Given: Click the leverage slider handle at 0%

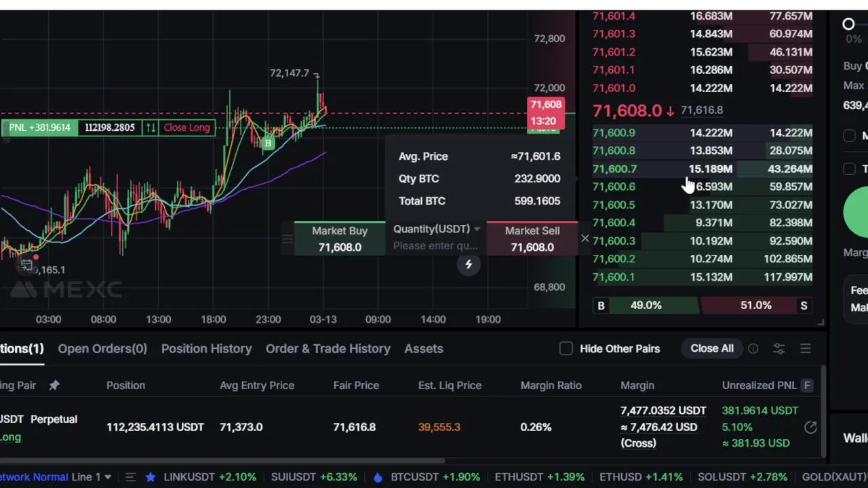Looking at the screenshot, I should point(848,24).
